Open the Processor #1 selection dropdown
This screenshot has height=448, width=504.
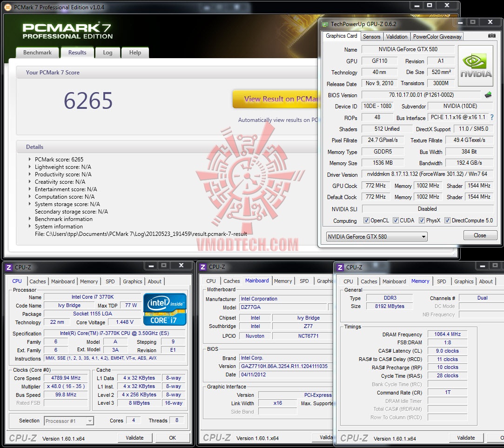pyautogui.click(x=69, y=421)
